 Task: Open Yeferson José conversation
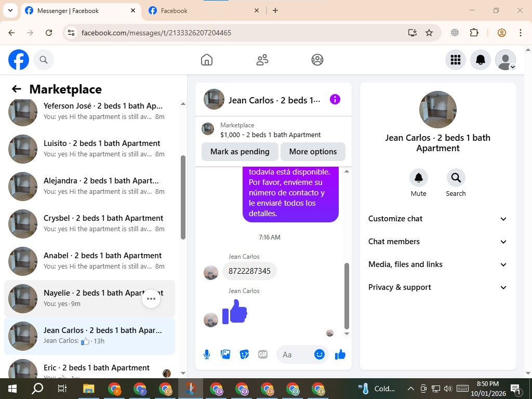(89, 111)
